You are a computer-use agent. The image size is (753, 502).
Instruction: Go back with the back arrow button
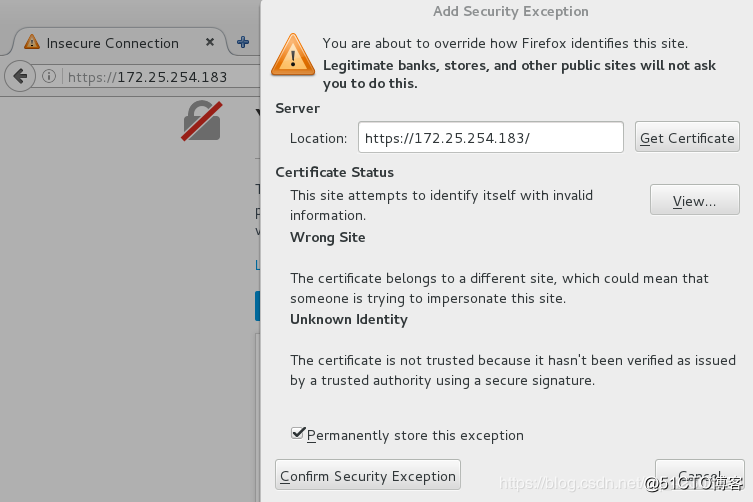pyautogui.click(x=20, y=76)
